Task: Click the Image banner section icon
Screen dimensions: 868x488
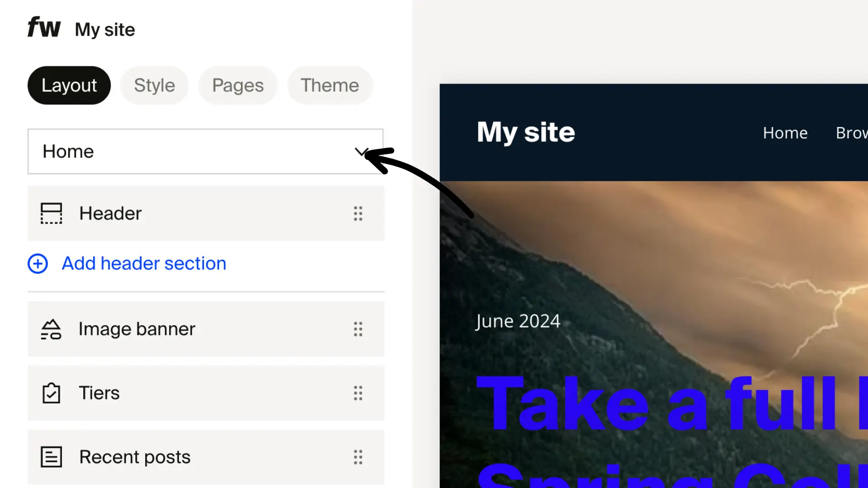Action: 51,329
